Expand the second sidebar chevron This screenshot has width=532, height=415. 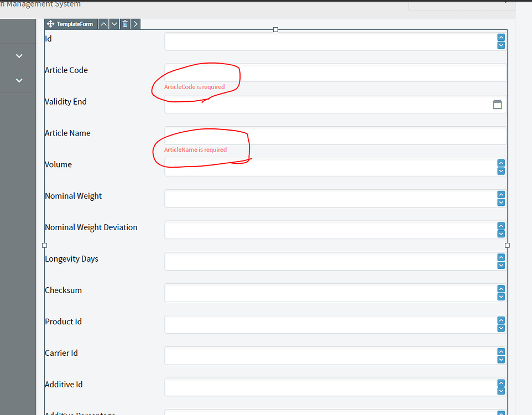tap(18, 80)
